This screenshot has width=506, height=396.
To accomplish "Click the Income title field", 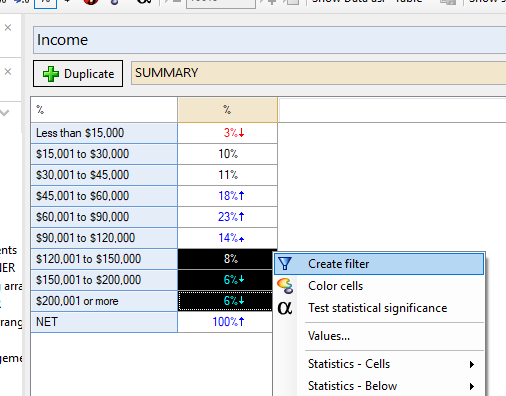I will click(270, 40).
